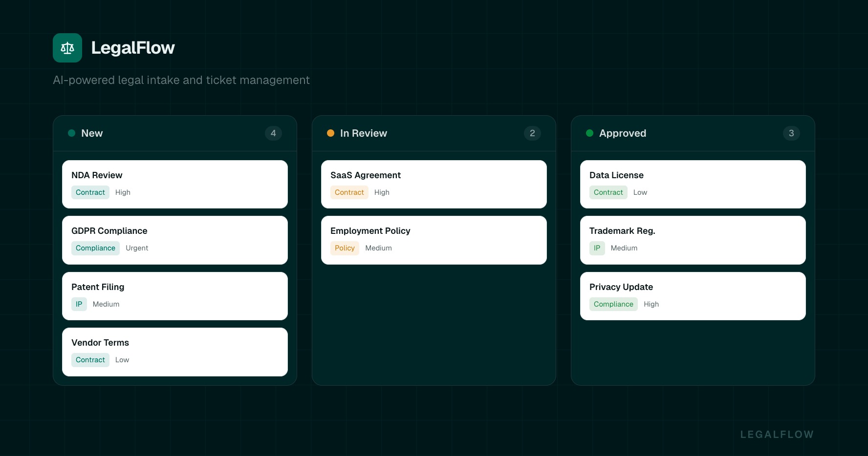Click Compliance tag on Privacy Update card
This screenshot has width=868, height=456.
(x=613, y=304)
